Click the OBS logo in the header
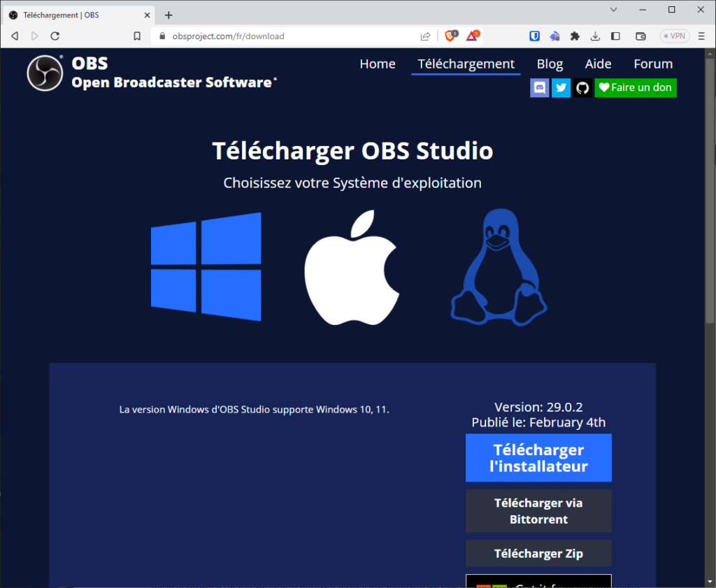The image size is (716, 588). [x=45, y=73]
